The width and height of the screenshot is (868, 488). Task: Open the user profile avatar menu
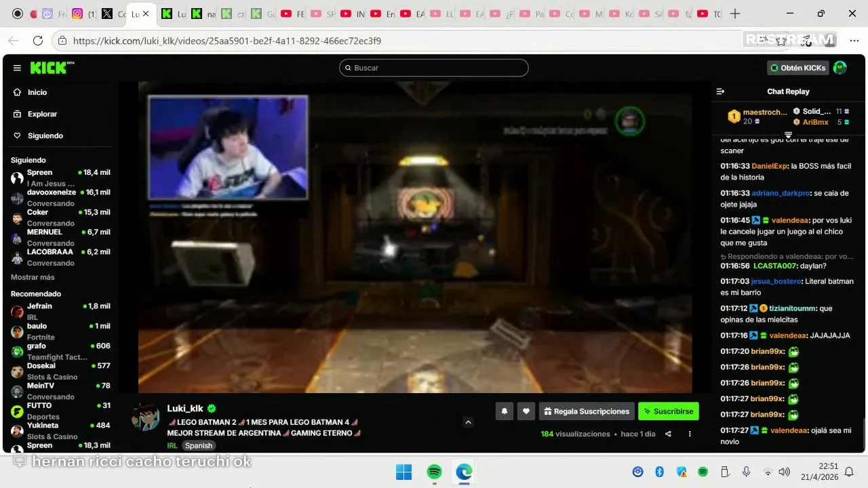840,68
